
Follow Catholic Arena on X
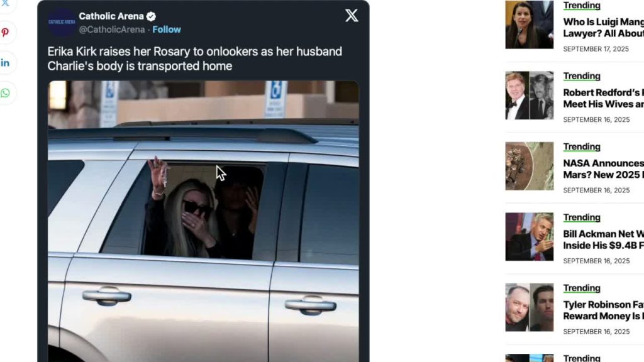pyautogui.click(x=167, y=30)
